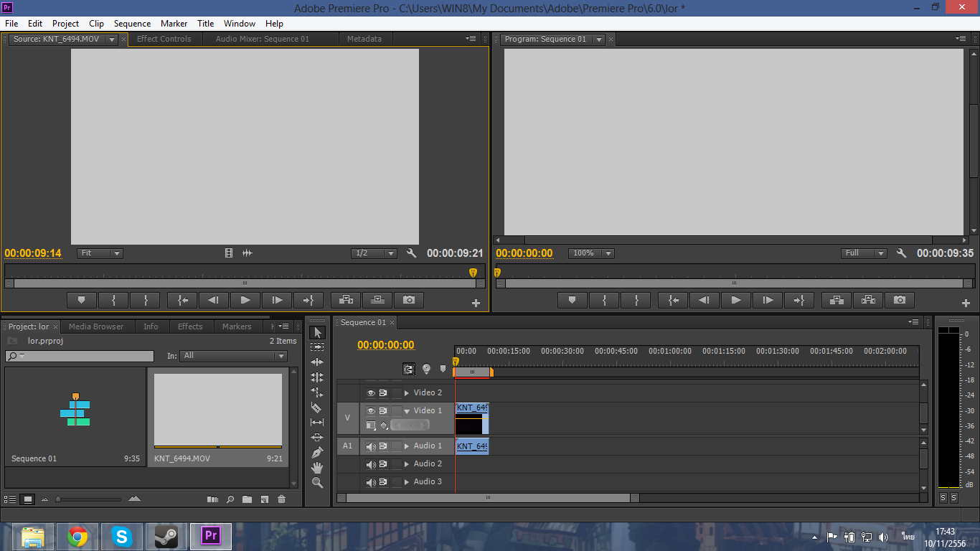
Task: Switch Project panel to icon view
Action: pyautogui.click(x=28, y=499)
